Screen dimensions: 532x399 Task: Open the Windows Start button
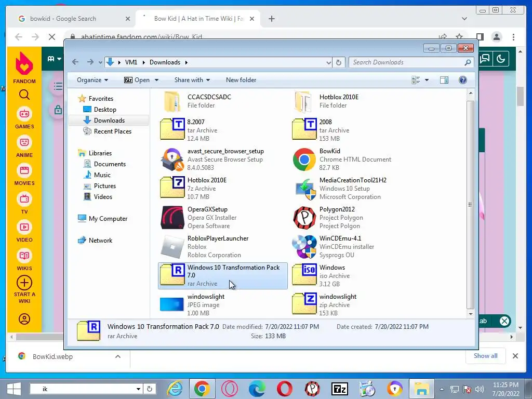click(x=14, y=389)
